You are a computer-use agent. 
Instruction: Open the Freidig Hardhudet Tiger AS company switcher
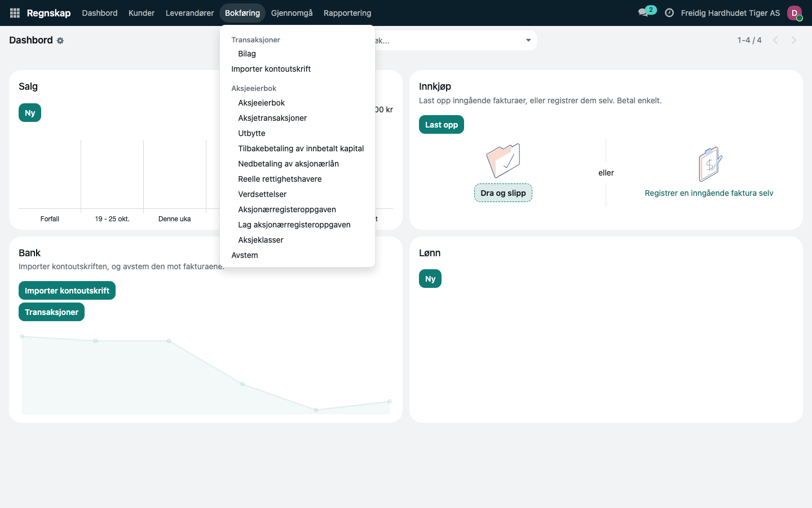(730, 13)
